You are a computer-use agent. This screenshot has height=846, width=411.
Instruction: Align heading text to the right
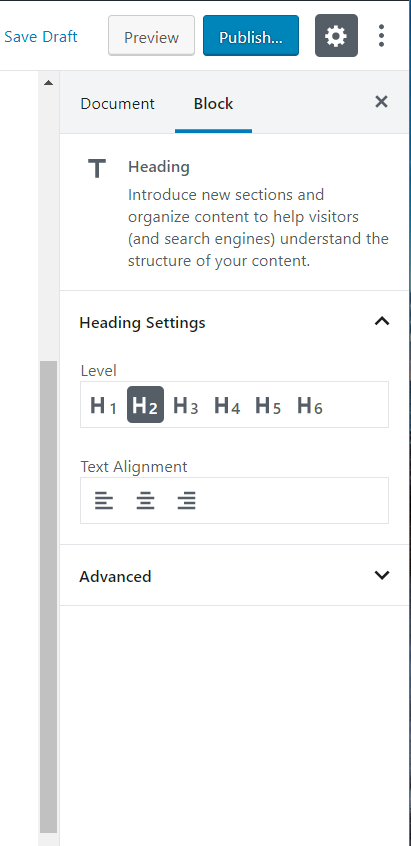click(187, 501)
